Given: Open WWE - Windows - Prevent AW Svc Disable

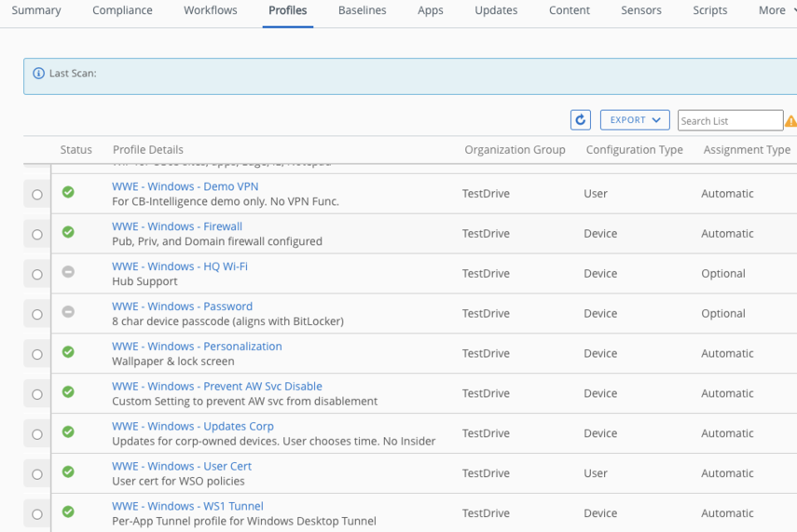Looking at the screenshot, I should [x=216, y=387].
